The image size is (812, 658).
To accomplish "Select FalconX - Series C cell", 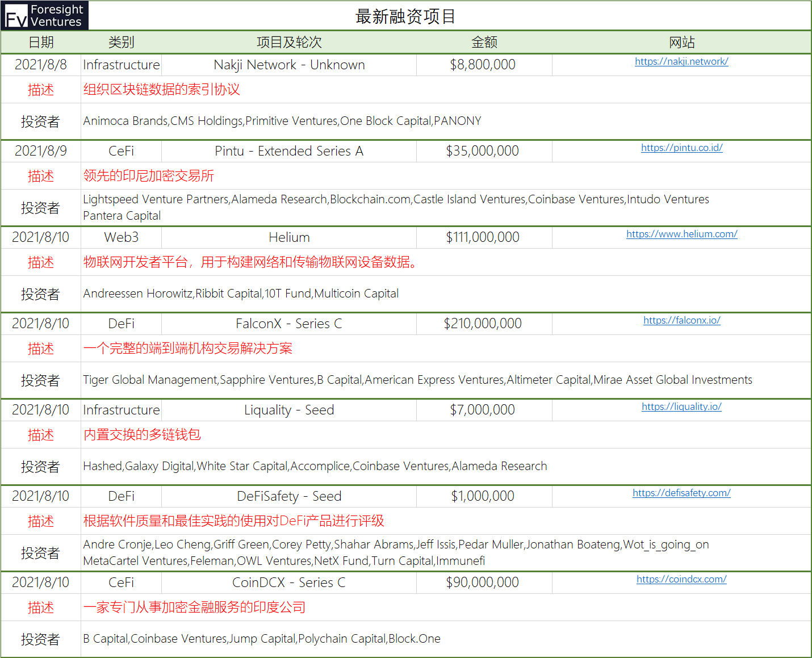I will (289, 324).
